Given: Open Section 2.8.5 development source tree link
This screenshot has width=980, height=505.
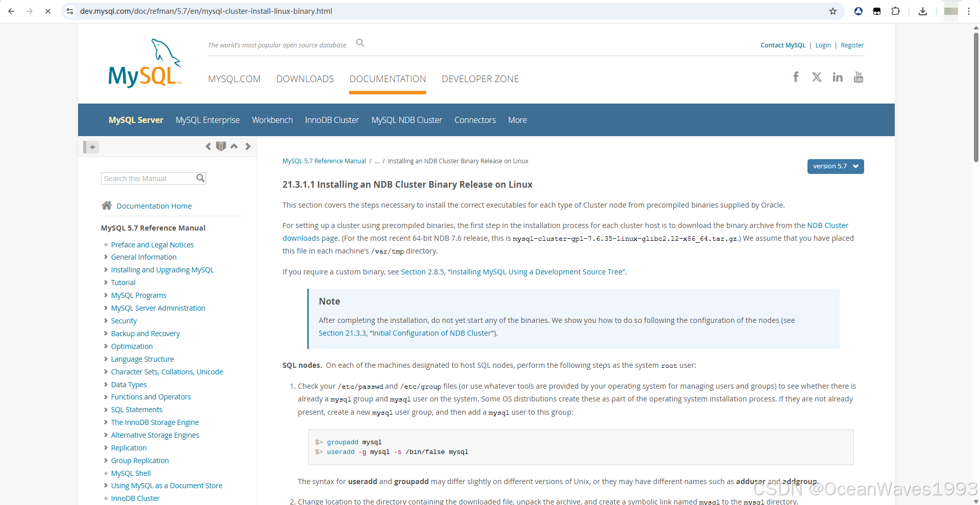Looking at the screenshot, I should [x=513, y=272].
